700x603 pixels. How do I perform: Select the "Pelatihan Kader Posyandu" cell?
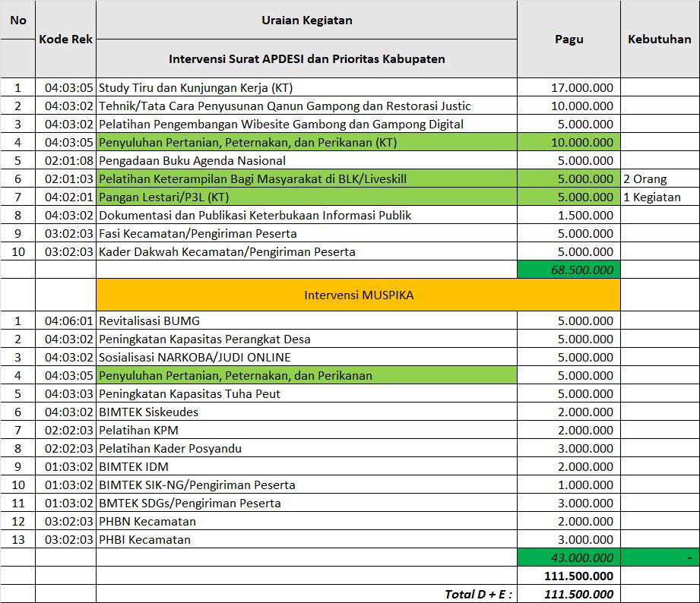coord(306,448)
